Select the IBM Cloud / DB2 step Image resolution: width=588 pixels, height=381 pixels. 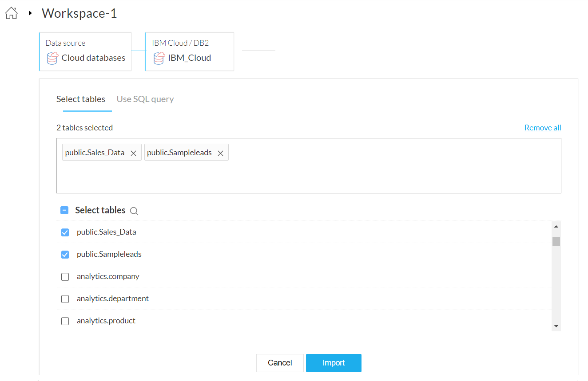190,51
